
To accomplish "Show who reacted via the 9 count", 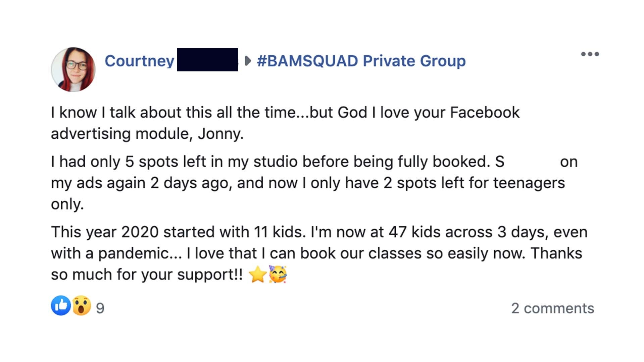I will click(x=100, y=308).
